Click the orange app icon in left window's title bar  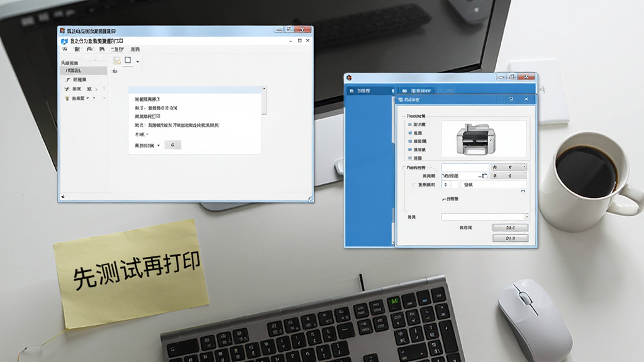(62, 31)
